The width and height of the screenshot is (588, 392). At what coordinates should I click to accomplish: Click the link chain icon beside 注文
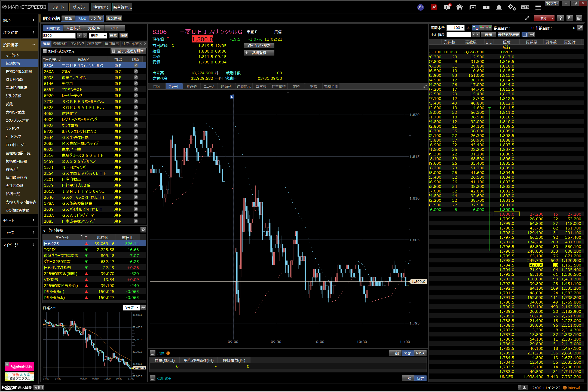(x=527, y=18)
